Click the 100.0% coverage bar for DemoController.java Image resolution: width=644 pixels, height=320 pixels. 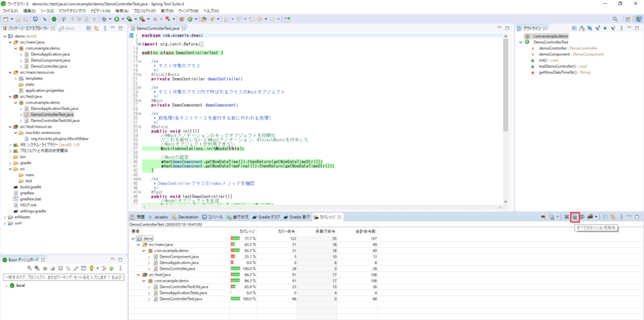tap(236, 268)
